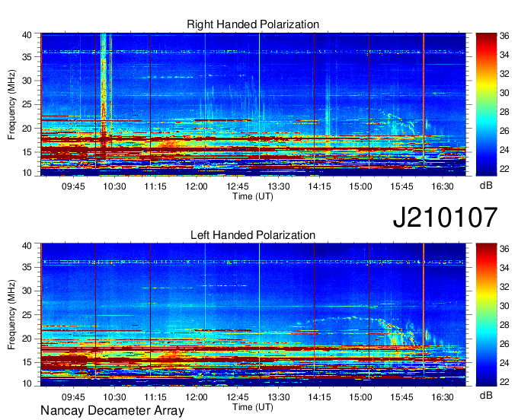
Task: Click the 26 dB label on Right Handed color bar
Action: click(504, 131)
